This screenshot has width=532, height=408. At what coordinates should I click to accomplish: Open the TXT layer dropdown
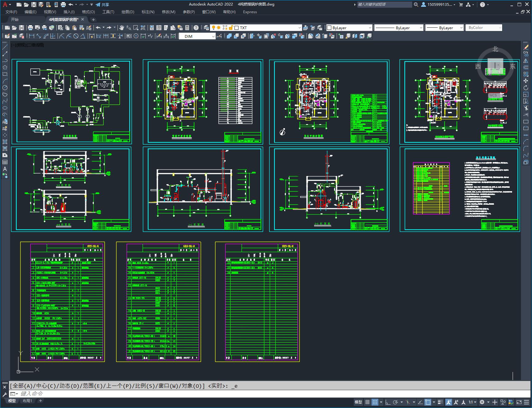pos(299,28)
